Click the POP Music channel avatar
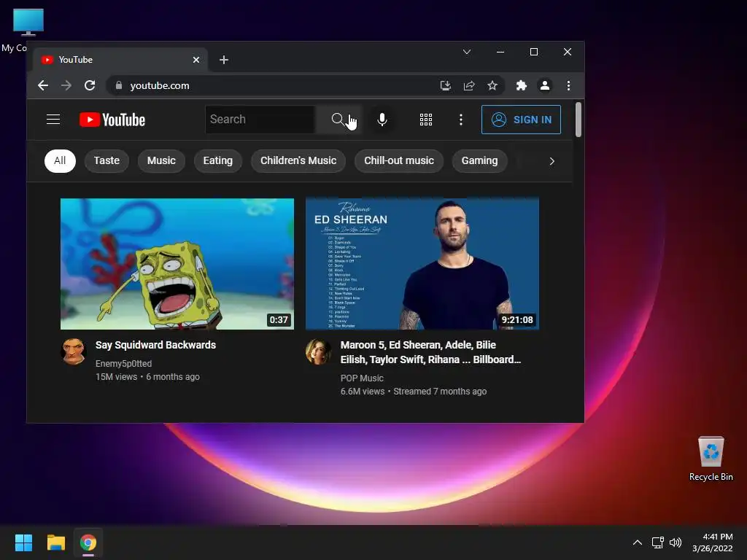The image size is (747, 560). click(318, 351)
